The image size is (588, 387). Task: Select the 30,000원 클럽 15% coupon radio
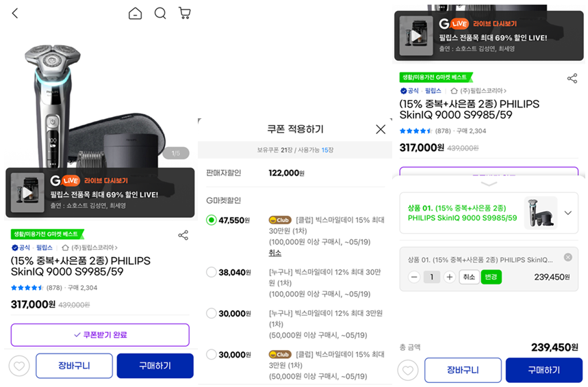click(212, 354)
